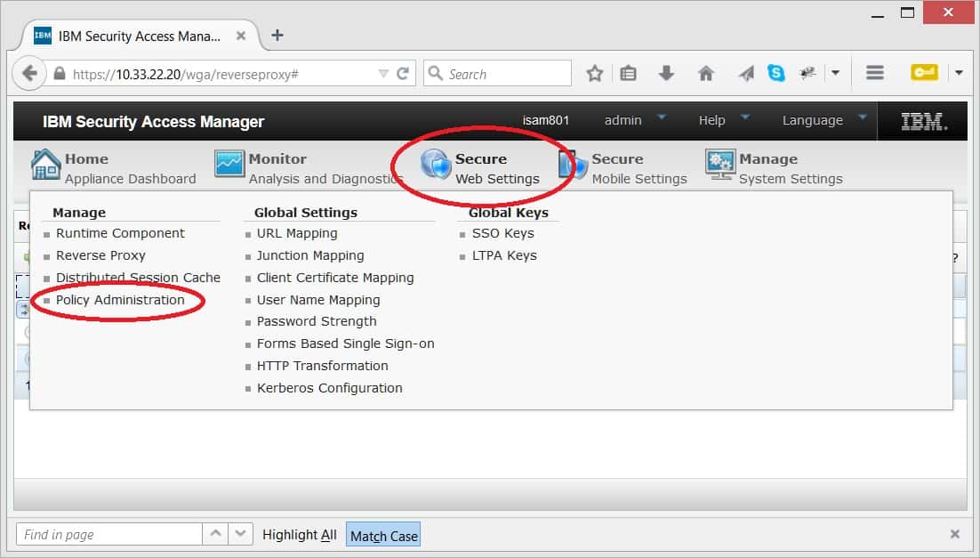Click the Skype toolbar icon
This screenshot has height=558, width=980.
point(776,74)
